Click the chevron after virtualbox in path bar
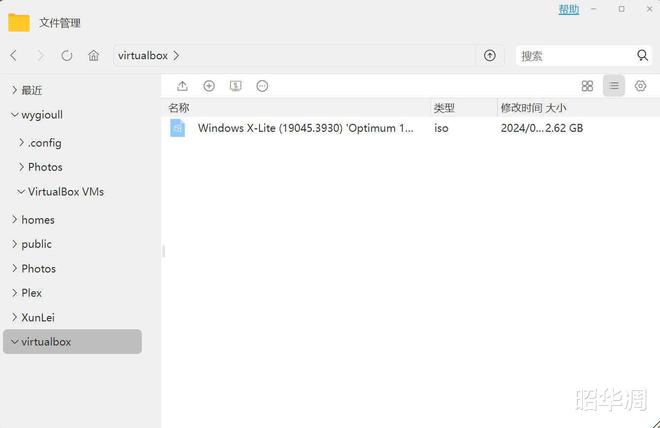660x428 pixels. click(176, 56)
